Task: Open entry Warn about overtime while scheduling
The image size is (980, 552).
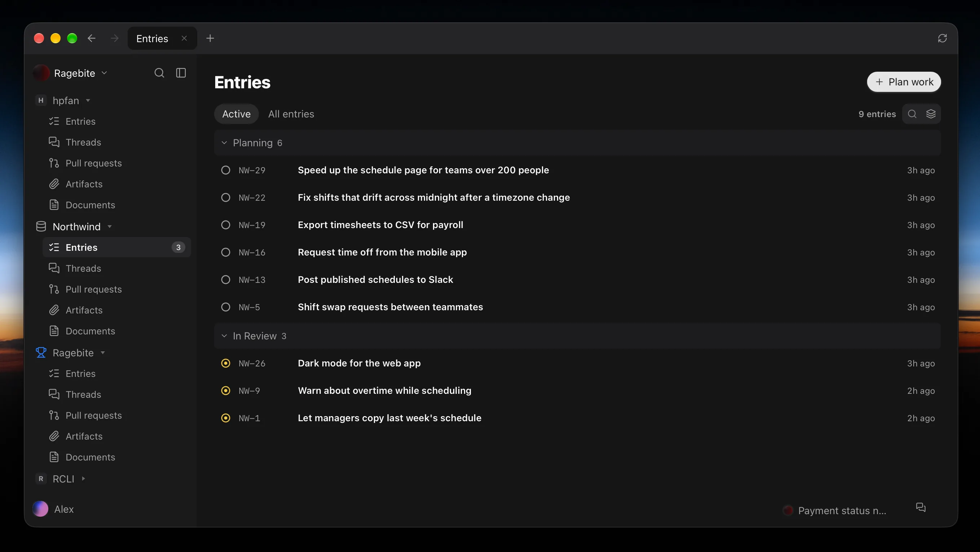Action: (x=577, y=391)
